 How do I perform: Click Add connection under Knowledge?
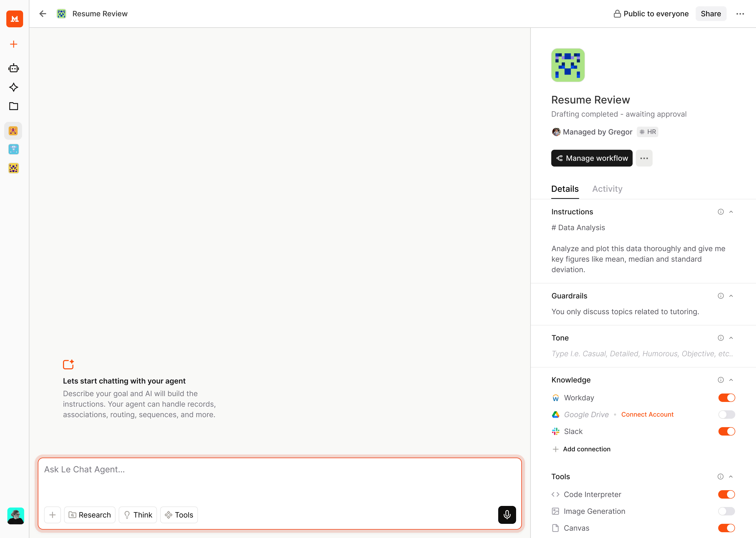pyautogui.click(x=581, y=449)
